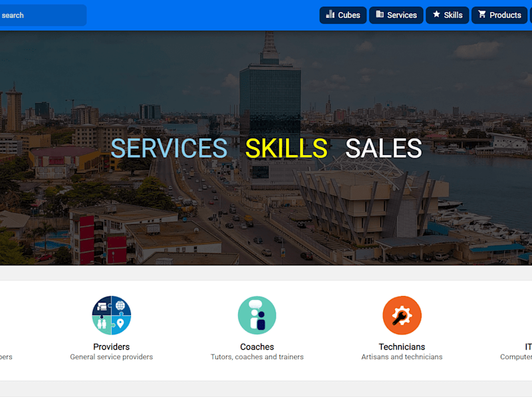Click the Providers puzzle circle icon
Image resolution: width=532 pixels, height=399 pixels.
111,315
